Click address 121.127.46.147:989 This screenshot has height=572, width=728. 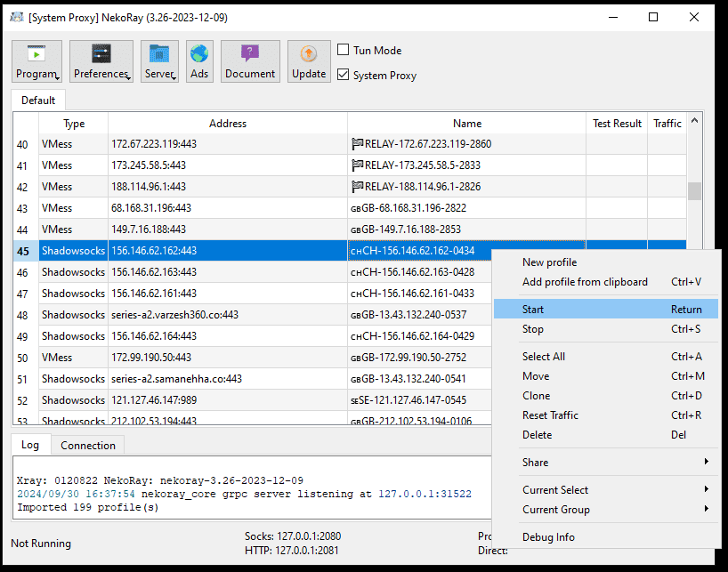coord(154,400)
